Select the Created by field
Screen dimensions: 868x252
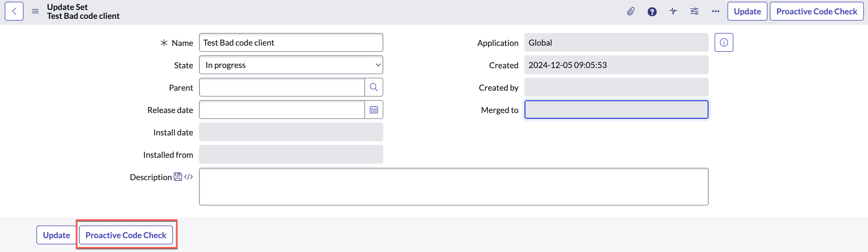[616, 87]
